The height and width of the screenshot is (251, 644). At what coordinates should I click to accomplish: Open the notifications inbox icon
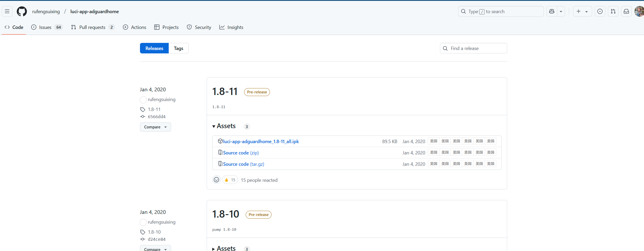pyautogui.click(x=626, y=11)
